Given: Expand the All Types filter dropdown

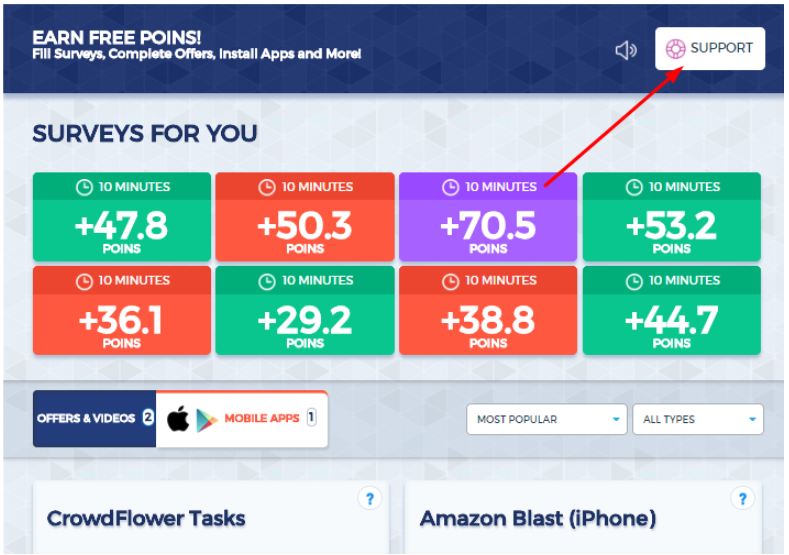Looking at the screenshot, I should pyautogui.click(x=697, y=419).
